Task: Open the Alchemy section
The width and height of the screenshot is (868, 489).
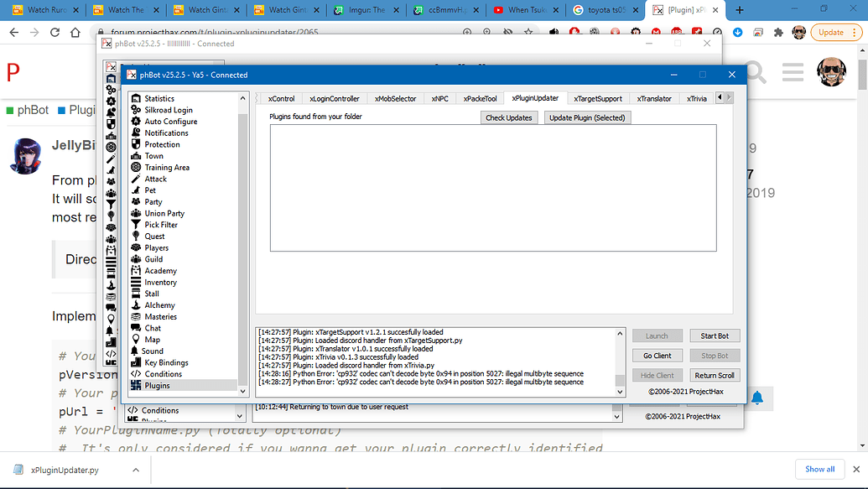Action: 158,304
